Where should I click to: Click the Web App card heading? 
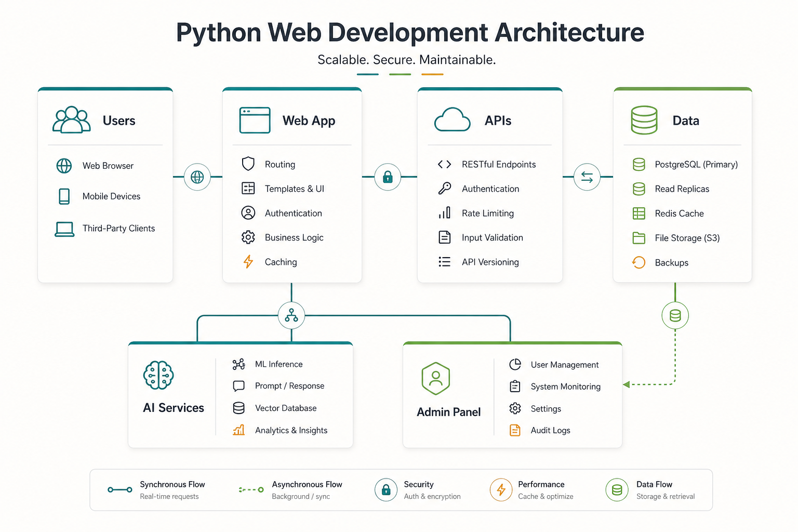point(309,121)
